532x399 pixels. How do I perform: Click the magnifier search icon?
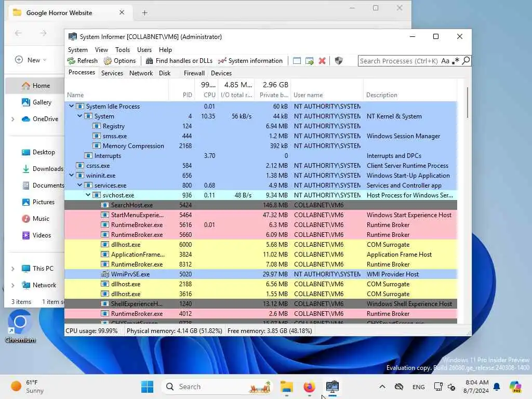466,61
